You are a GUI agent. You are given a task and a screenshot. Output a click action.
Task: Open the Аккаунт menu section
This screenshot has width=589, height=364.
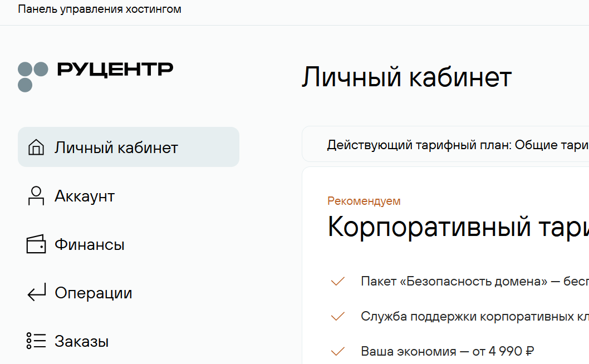coord(85,196)
